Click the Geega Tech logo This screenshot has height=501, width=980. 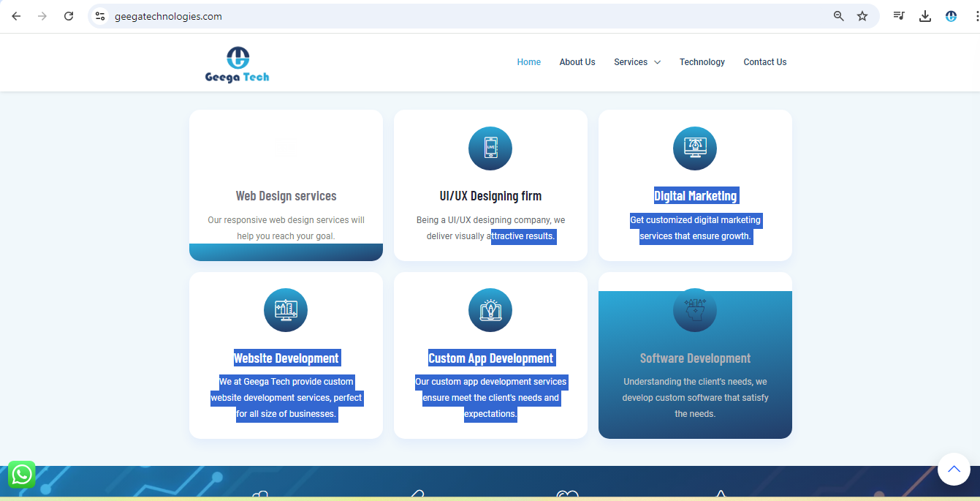point(238,64)
